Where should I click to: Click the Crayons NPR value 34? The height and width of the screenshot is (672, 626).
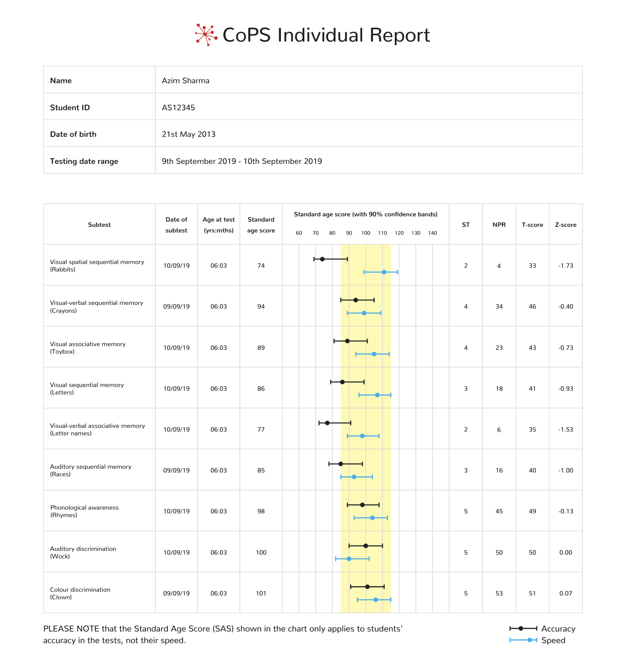499,306
